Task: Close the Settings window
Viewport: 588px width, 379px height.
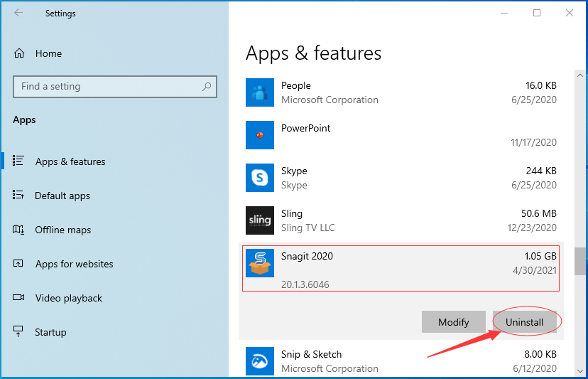Action: click(x=570, y=13)
